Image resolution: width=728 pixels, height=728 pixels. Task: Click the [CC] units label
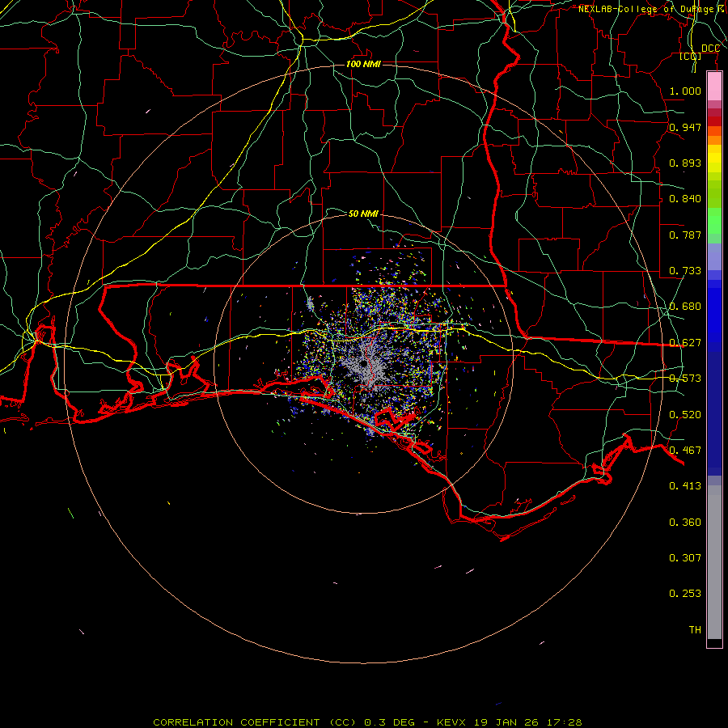691,56
